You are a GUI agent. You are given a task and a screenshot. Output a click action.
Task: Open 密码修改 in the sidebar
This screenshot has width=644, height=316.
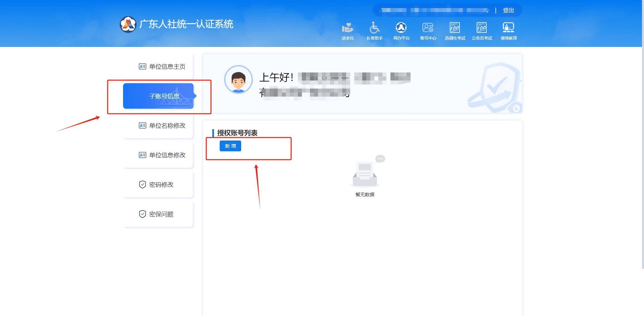pos(157,185)
